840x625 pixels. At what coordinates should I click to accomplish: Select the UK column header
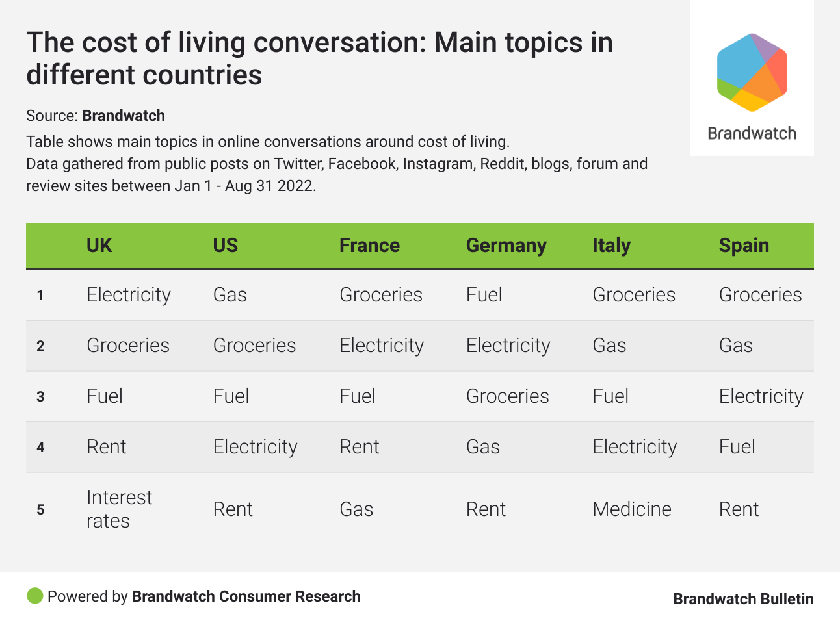pos(99,246)
